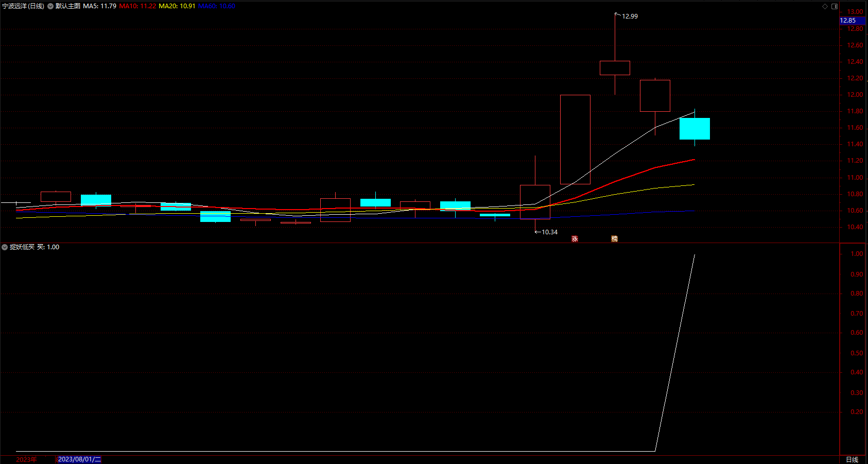
Task: Click the 买: 1.00 indicator value
Action: [48, 247]
